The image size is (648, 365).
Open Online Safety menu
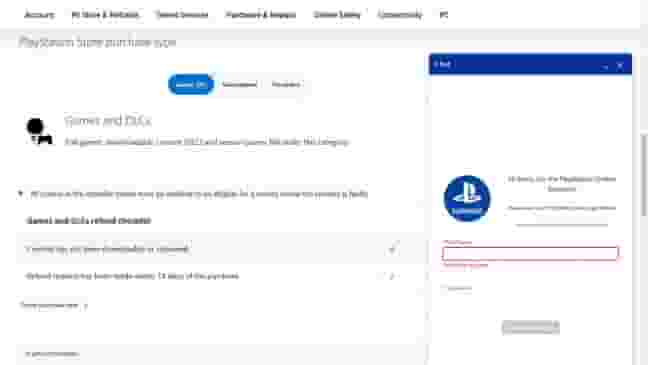coord(337,15)
